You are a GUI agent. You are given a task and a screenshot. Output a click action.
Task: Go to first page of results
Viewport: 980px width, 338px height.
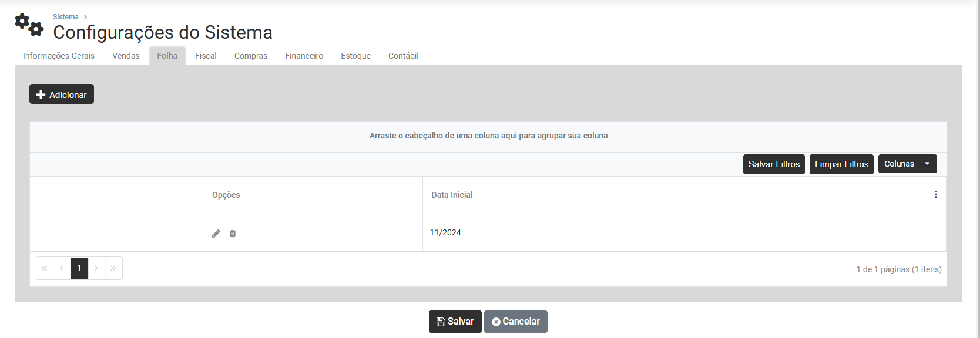click(x=44, y=268)
